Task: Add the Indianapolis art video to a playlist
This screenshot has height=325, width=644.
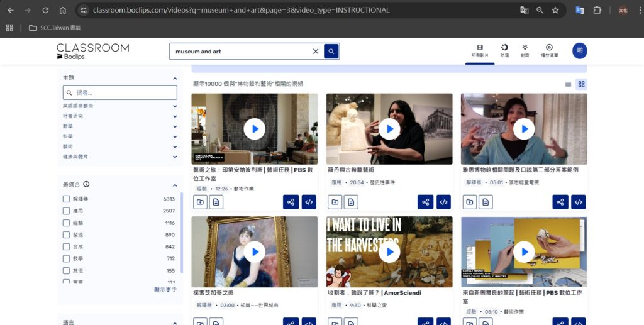Action: pyautogui.click(x=201, y=202)
